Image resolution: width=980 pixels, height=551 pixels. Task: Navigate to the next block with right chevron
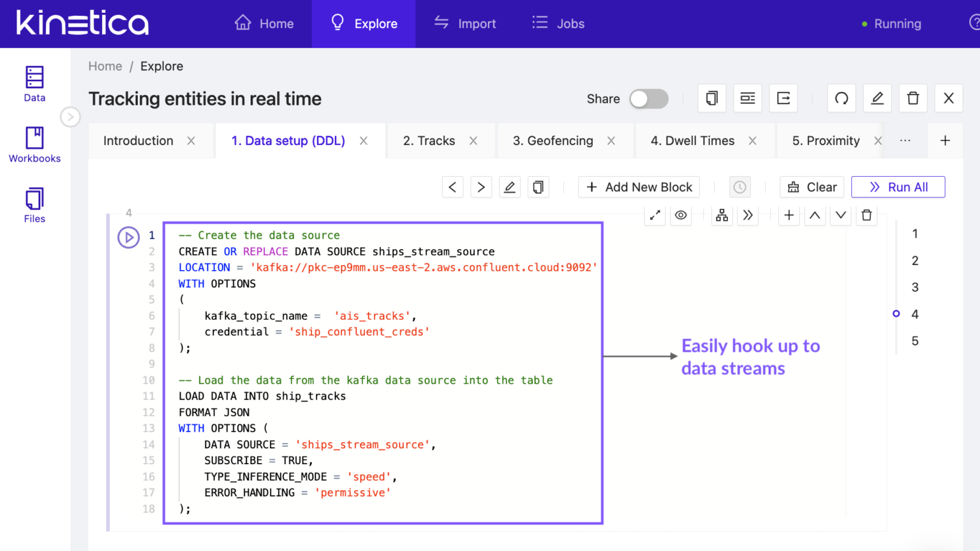[x=481, y=186]
